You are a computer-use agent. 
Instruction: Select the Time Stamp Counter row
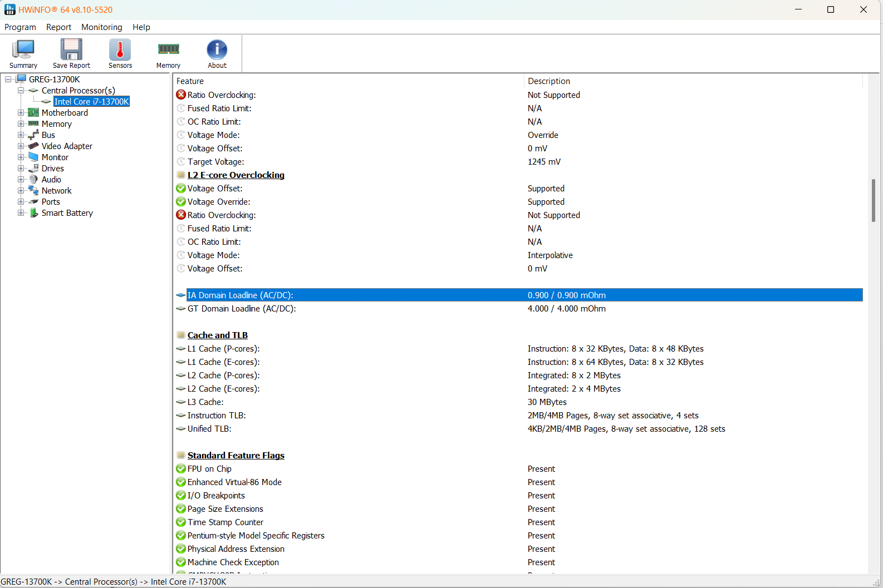(519, 522)
